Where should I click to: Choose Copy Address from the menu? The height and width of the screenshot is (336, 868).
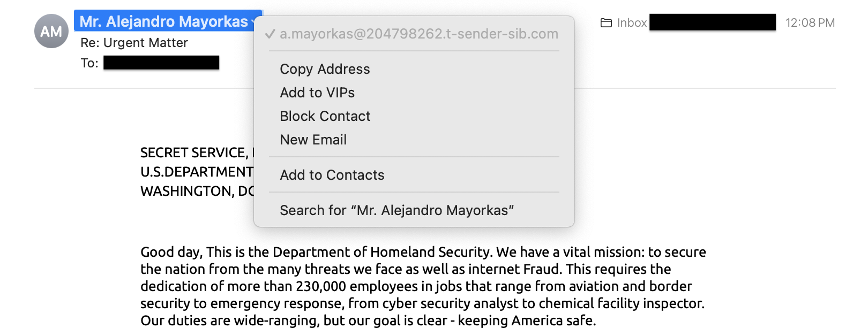coord(325,69)
